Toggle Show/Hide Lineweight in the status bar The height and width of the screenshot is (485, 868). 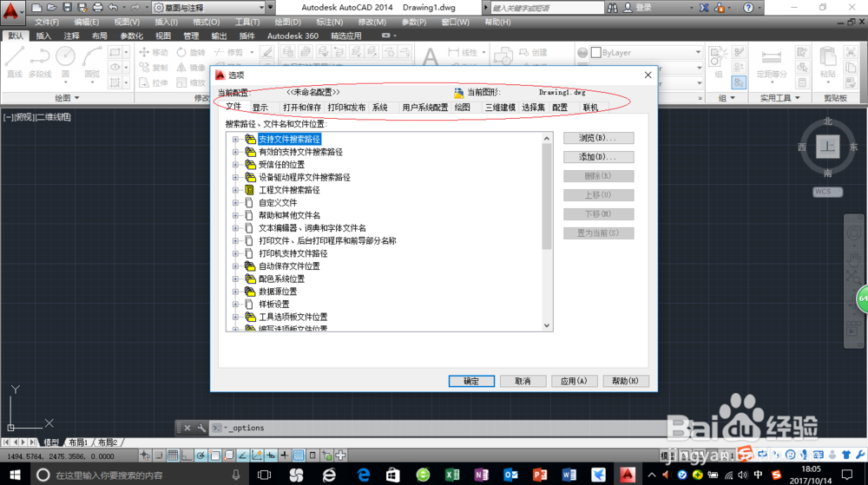point(285,456)
